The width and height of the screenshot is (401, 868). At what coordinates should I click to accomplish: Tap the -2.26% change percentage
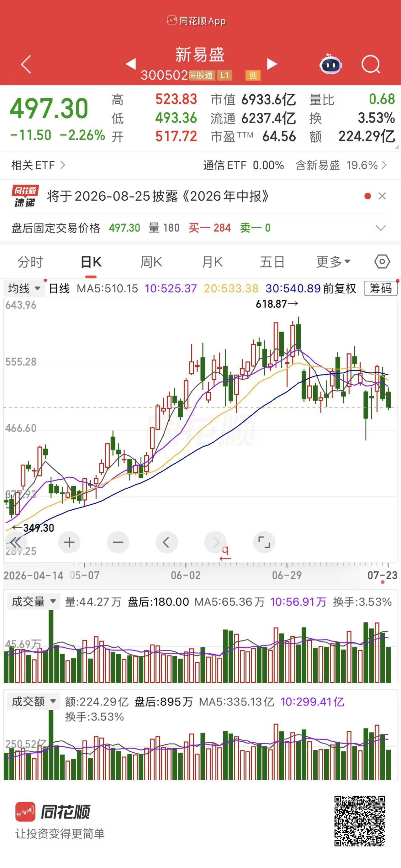(x=82, y=135)
